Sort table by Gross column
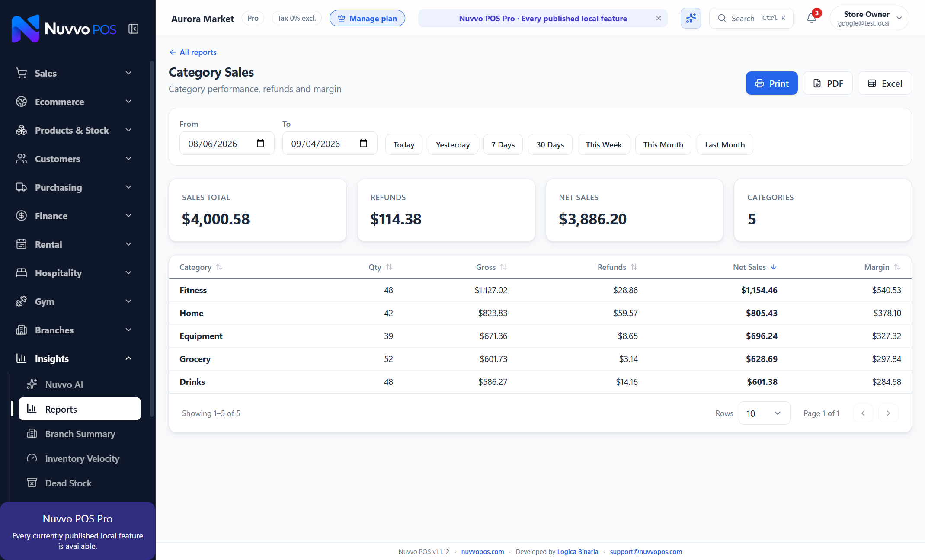This screenshot has width=925, height=560. [x=491, y=267]
